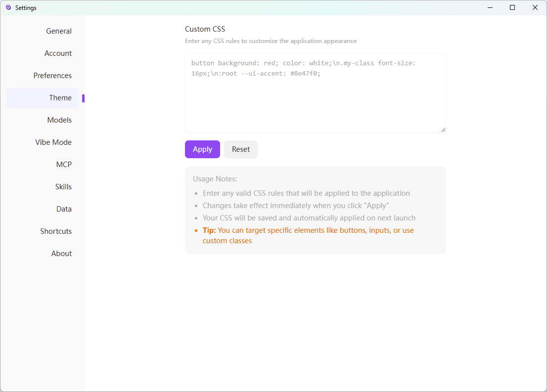Image resolution: width=547 pixels, height=392 pixels.
Task: Open Vibe Mode settings
Action: [53, 142]
